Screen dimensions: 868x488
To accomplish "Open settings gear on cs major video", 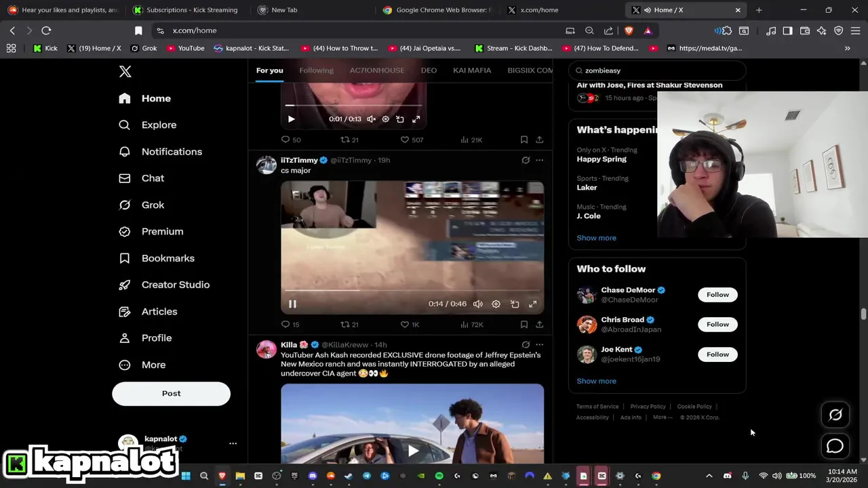I will [496, 304].
